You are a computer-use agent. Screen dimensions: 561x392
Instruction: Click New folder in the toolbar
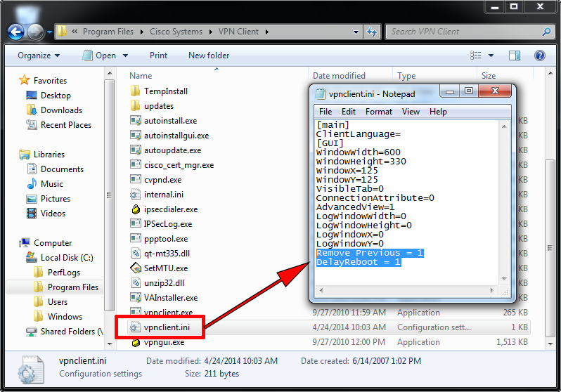click(209, 55)
